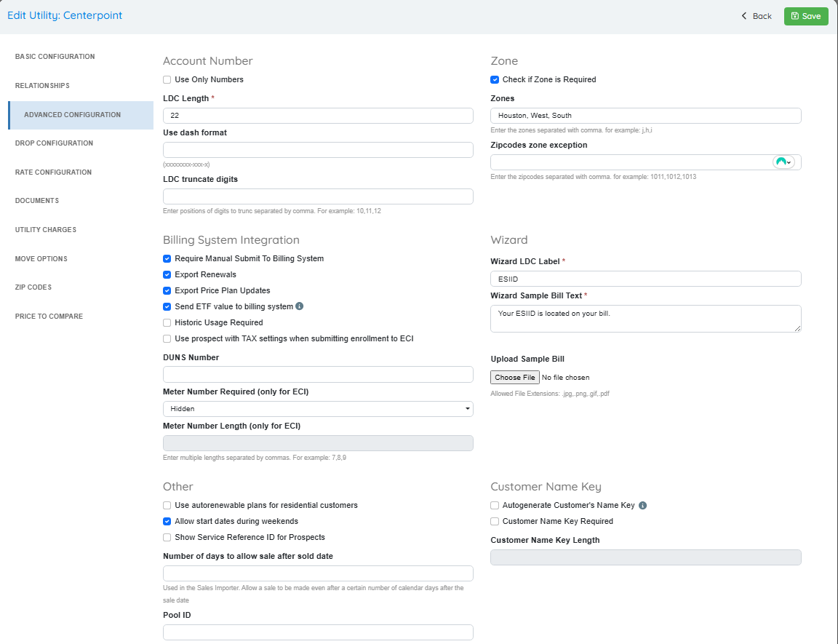
Task: Toggle Export Price Plan Updates checkbox
Action: [x=167, y=291]
